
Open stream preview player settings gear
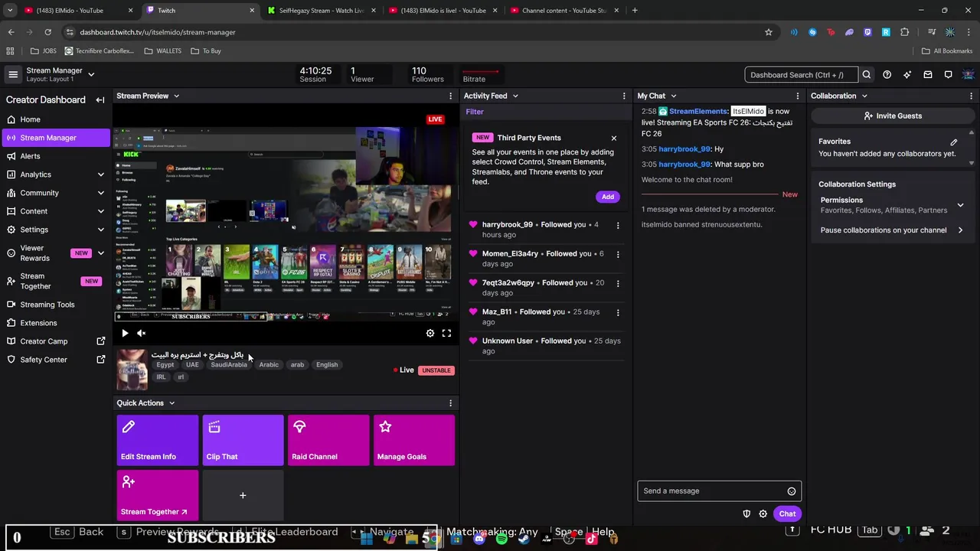(430, 333)
